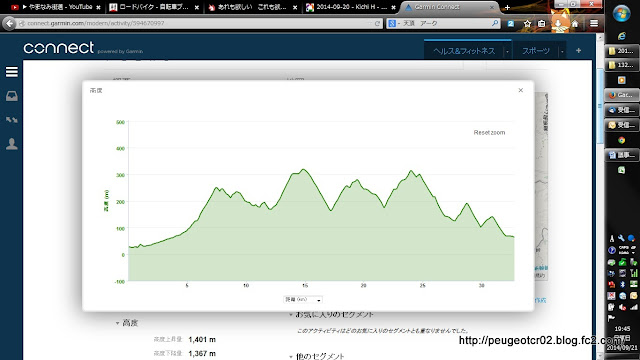640x360 pixels.
Task: Select the 1,367 m elevation loss value
Action: click(x=202, y=353)
